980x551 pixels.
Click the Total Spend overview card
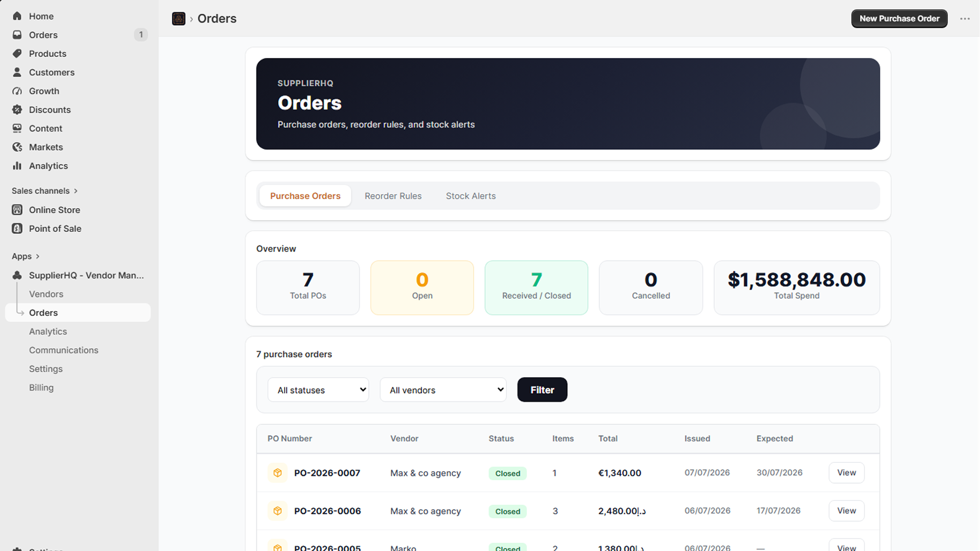(x=797, y=288)
